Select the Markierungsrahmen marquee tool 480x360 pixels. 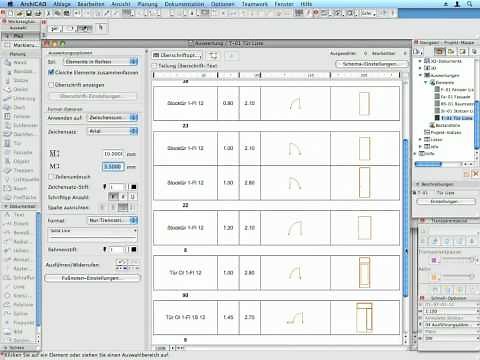(20, 45)
